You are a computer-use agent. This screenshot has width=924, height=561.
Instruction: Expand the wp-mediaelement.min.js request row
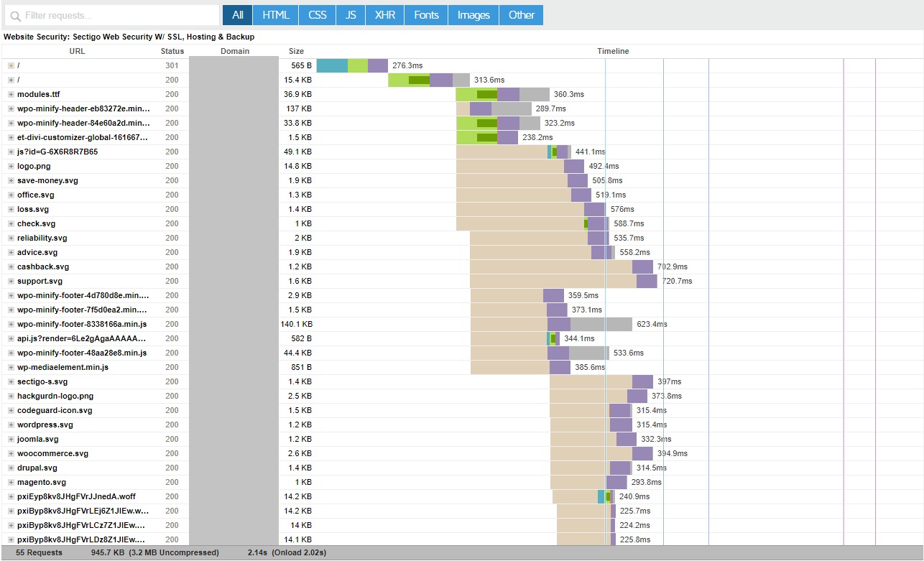11,367
